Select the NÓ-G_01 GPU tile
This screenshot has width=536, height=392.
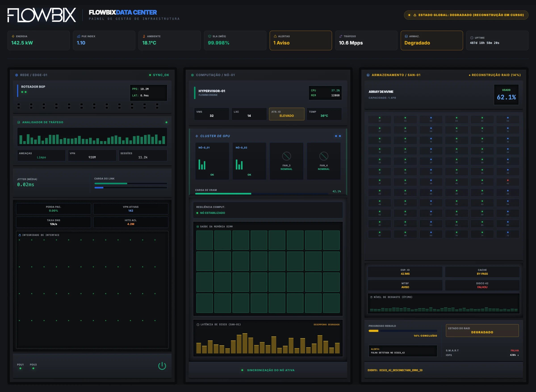(212, 161)
